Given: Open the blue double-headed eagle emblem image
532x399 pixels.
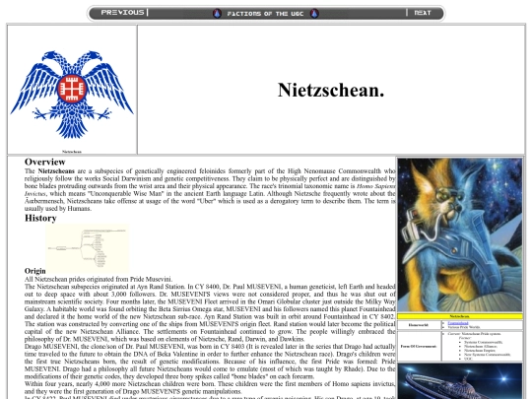Looking at the screenshot, I should tap(72, 95).
